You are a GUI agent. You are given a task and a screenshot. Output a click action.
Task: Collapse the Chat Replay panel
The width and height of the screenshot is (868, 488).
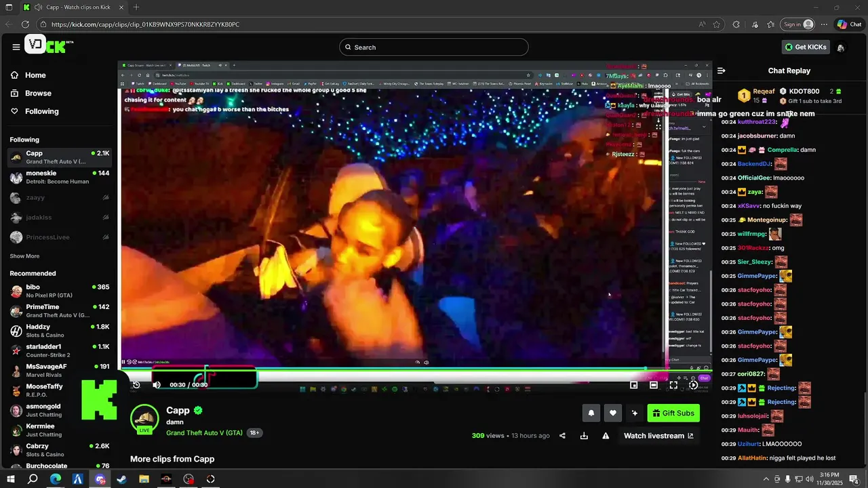click(722, 70)
